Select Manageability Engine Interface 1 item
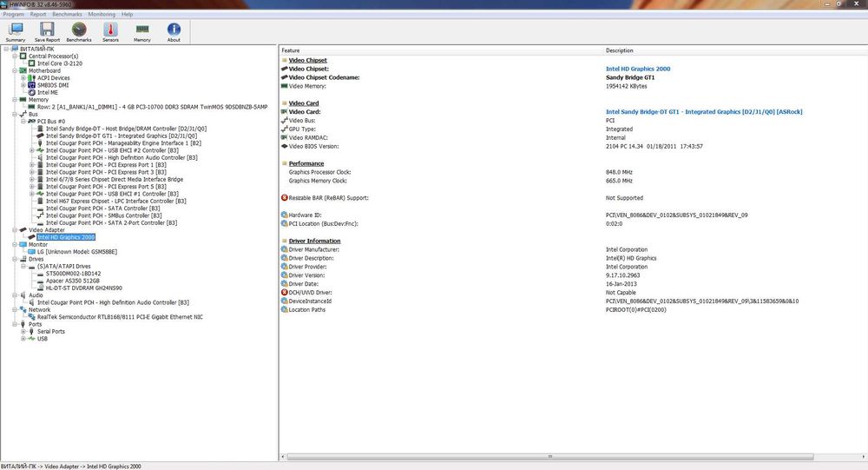The width and height of the screenshot is (868, 470). (x=123, y=143)
